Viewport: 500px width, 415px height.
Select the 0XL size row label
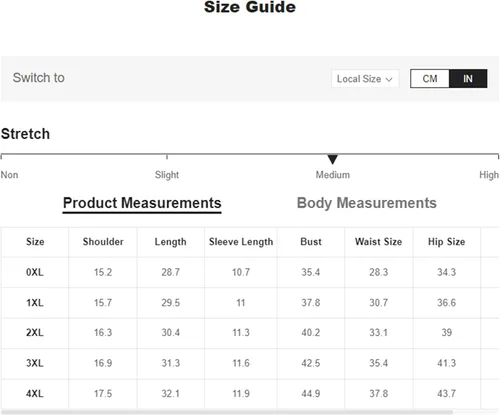click(x=35, y=272)
